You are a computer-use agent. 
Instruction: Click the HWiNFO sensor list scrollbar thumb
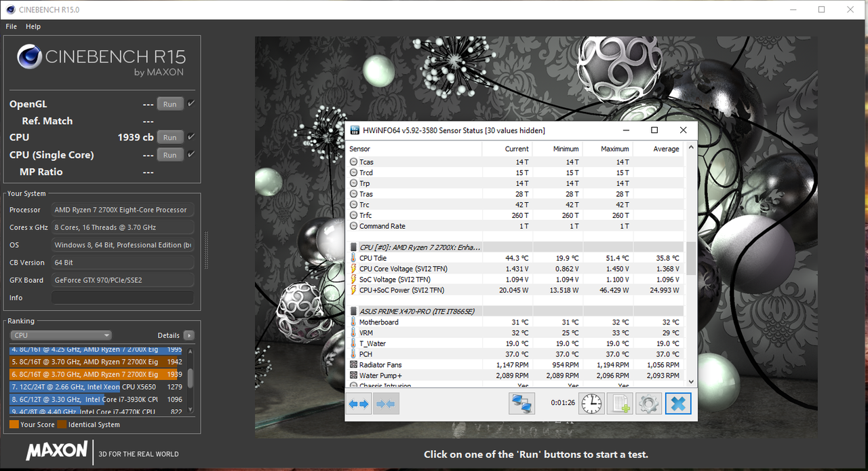coord(691,258)
